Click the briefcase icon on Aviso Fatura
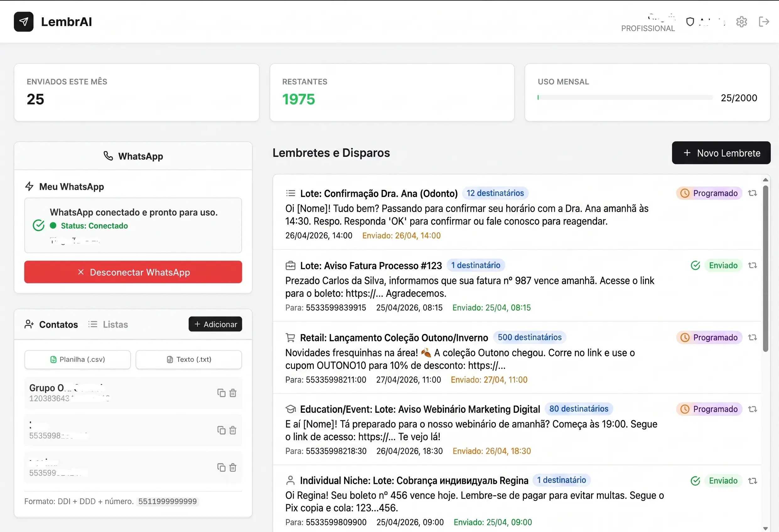The height and width of the screenshot is (532, 779). (290, 266)
